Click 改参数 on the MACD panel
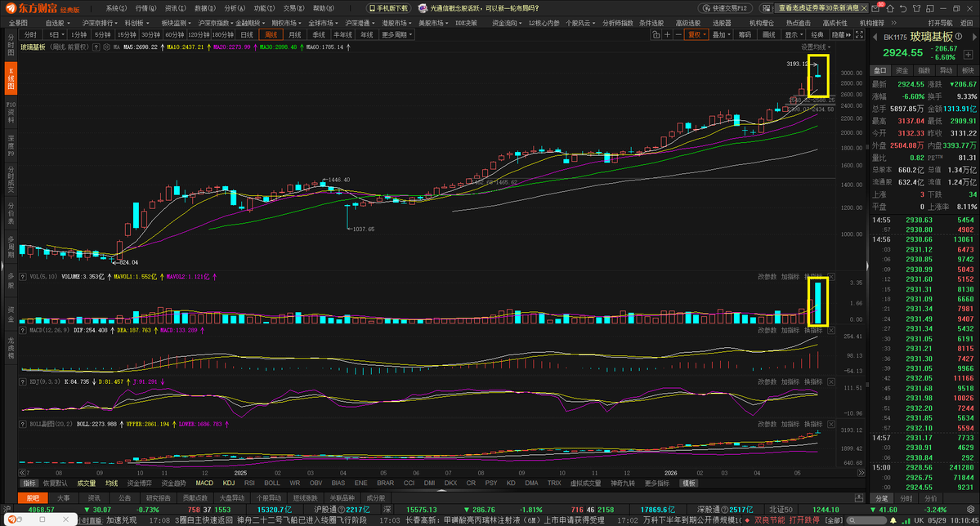 [767, 330]
